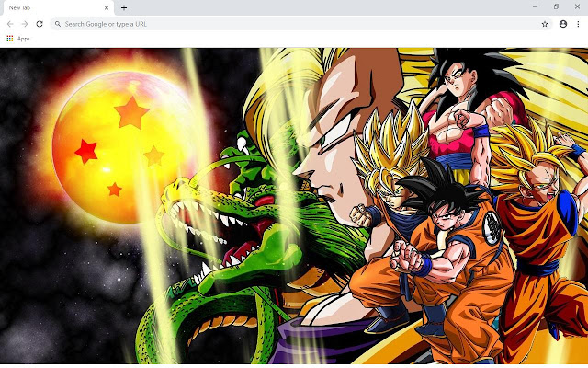Click the Apps grid icon in bookmarks bar

pos(10,39)
